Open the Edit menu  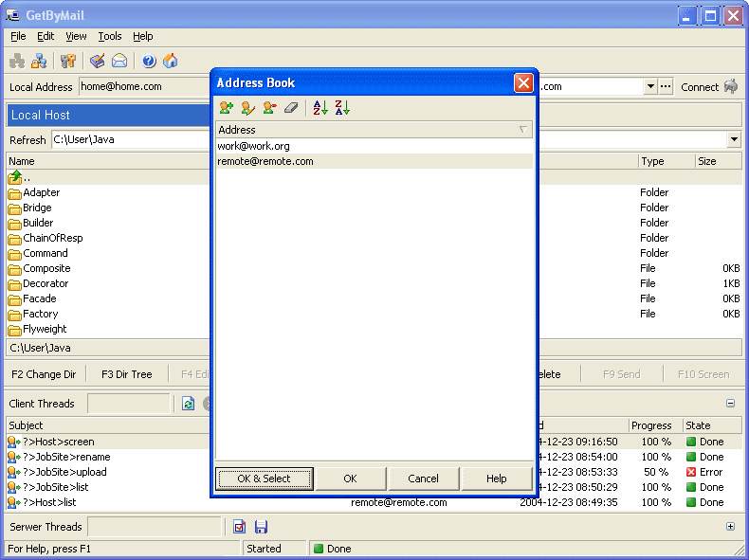click(x=46, y=36)
